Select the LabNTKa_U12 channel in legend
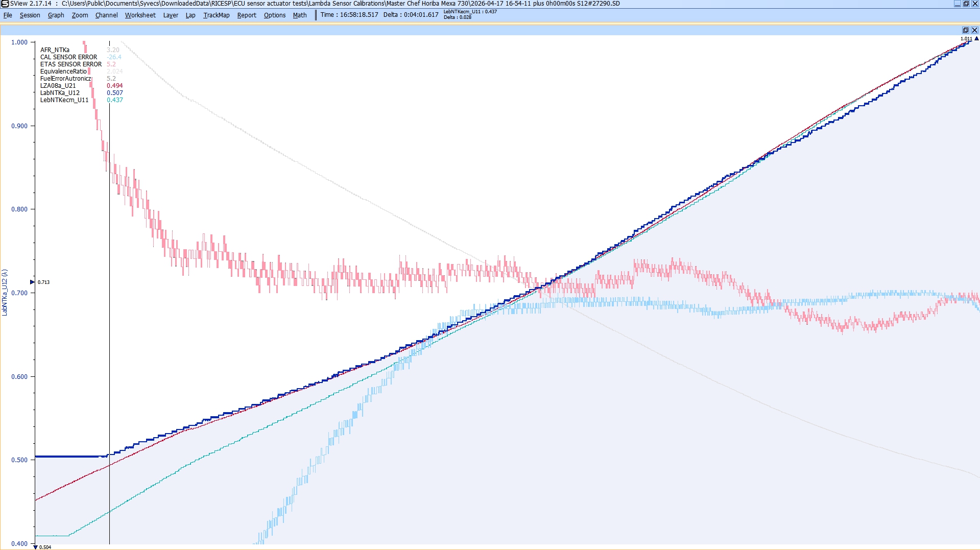Screen dimensions: 980x550 pyautogui.click(x=60, y=93)
